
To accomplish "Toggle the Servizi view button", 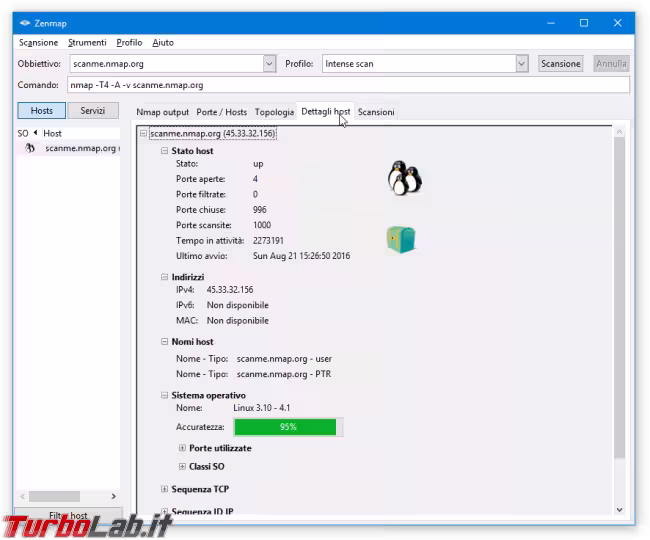I will click(93, 111).
